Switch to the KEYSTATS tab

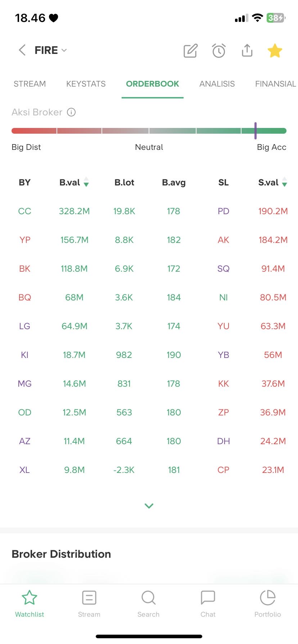[x=86, y=84]
